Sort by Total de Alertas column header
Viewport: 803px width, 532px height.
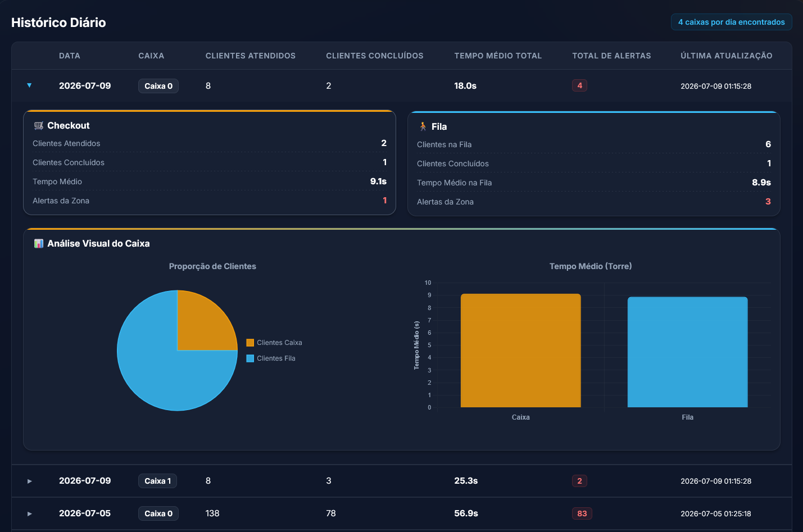coord(611,56)
